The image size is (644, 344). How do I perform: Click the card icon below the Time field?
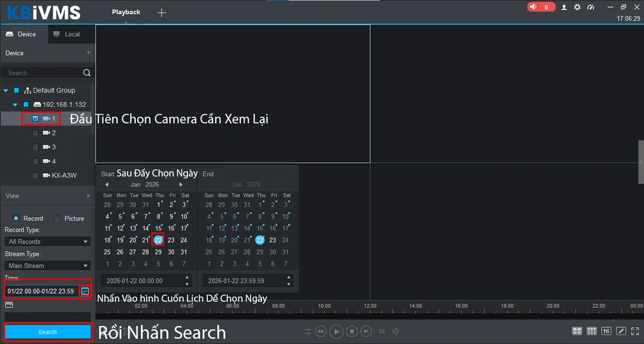tap(9, 305)
